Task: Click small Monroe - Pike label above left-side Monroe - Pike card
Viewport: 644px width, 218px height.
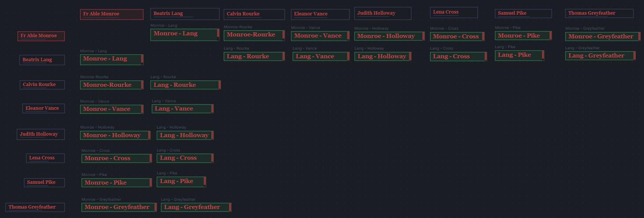Action: (x=94, y=175)
